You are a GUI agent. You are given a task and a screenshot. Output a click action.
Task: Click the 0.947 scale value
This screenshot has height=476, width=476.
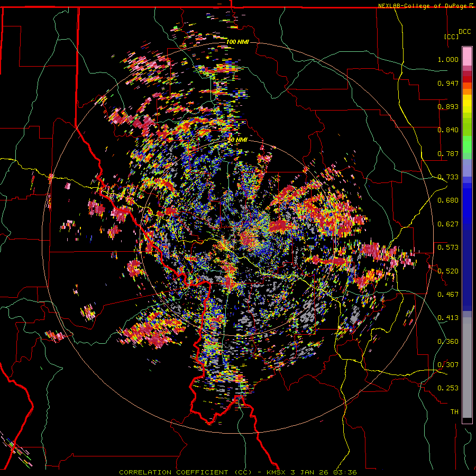click(x=448, y=83)
